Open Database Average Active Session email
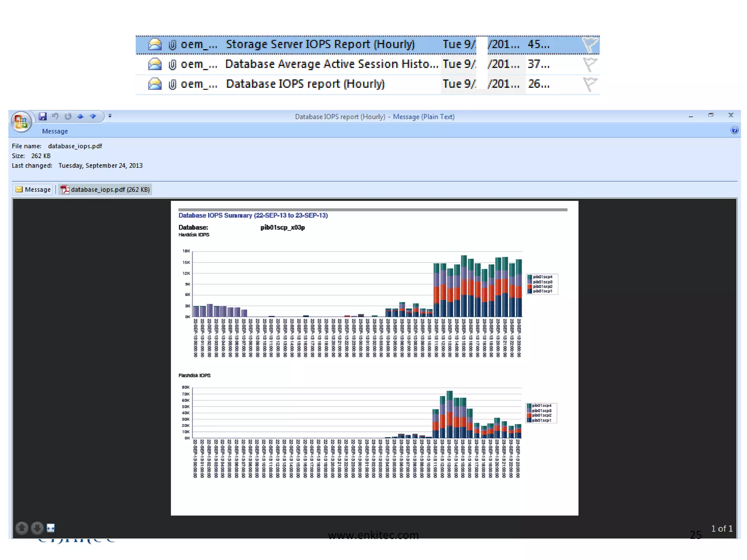Image resolution: width=747 pixels, height=560 pixels. click(331, 65)
